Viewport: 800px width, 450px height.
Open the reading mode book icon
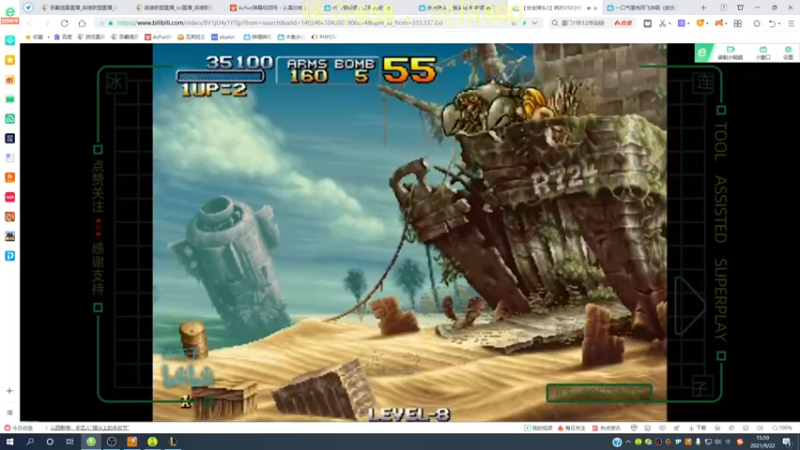pos(647,23)
